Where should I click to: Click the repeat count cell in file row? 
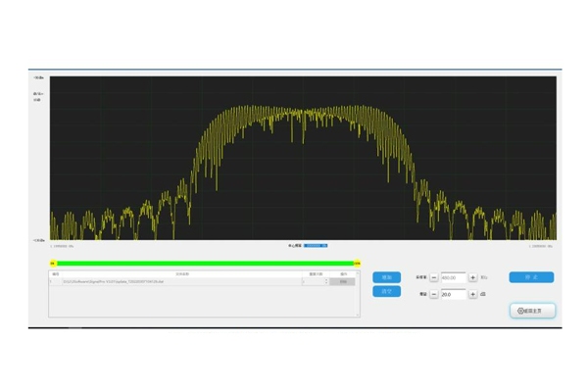click(316, 281)
